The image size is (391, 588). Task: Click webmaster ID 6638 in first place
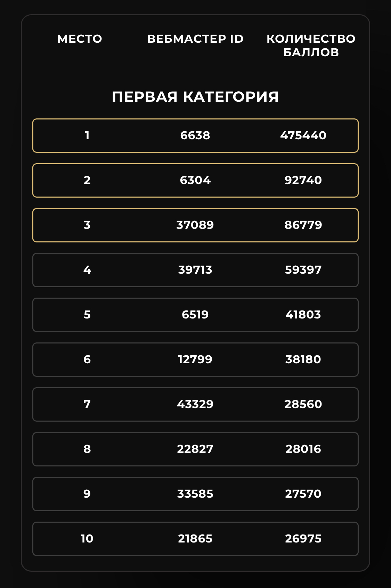pyautogui.click(x=195, y=135)
